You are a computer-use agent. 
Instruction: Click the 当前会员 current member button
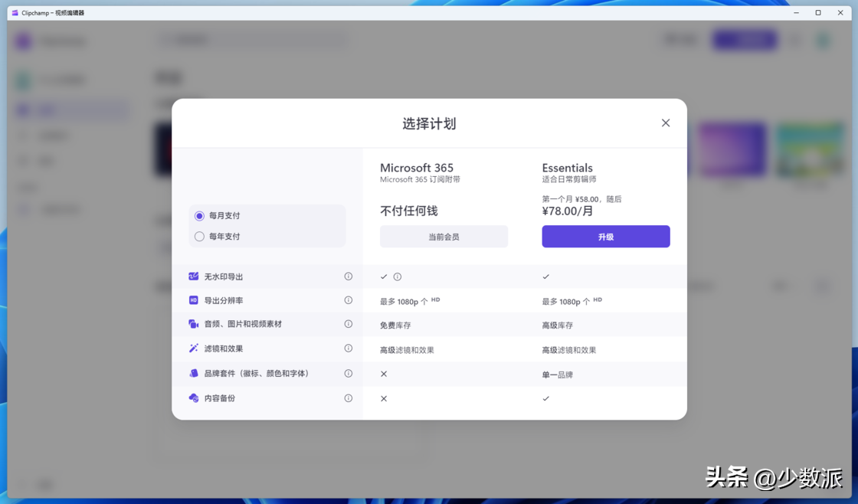[444, 237]
